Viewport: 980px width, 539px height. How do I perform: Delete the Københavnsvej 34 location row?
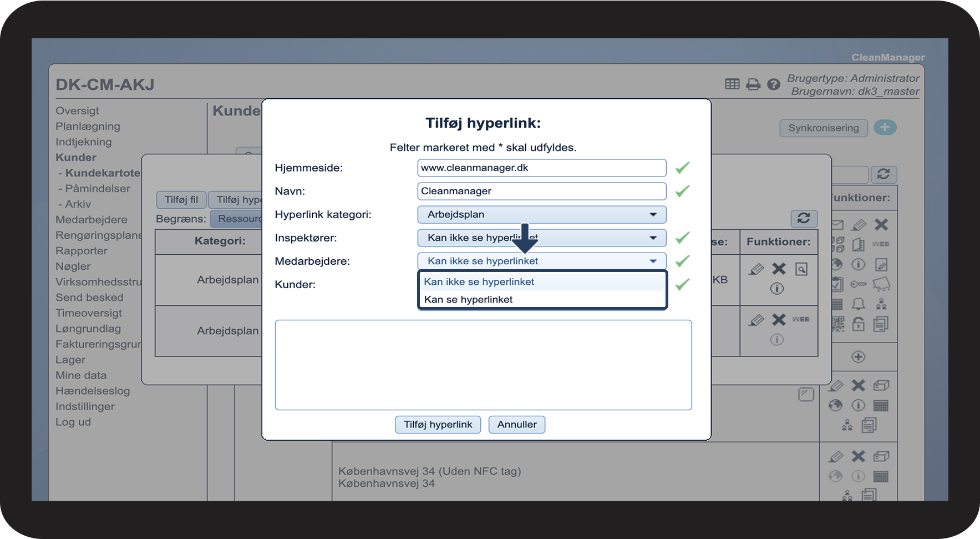pos(859,456)
